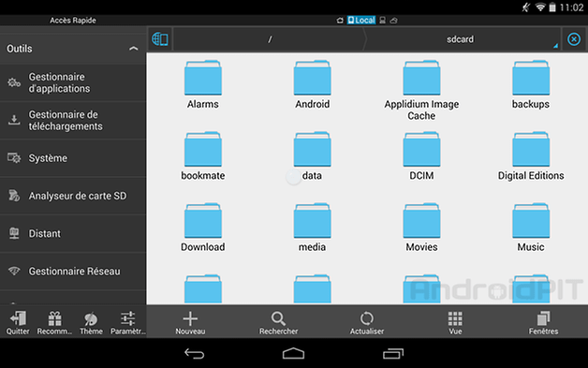Open Gestionnaire d'applications
This screenshot has width=588, height=368.
[x=73, y=82]
